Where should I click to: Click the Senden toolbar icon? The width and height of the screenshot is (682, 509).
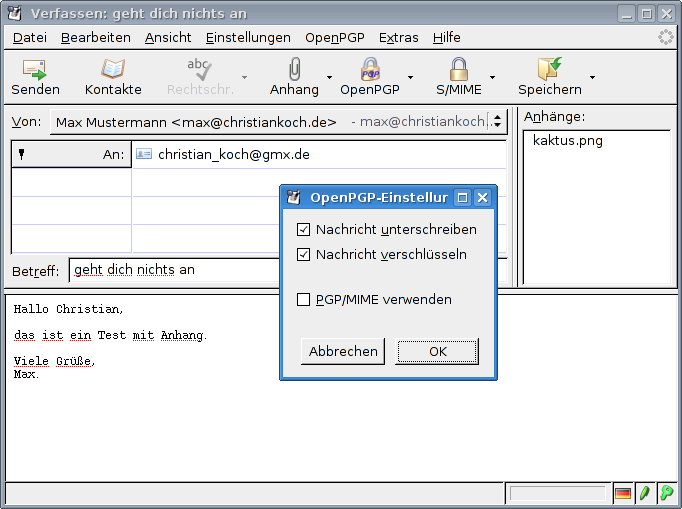[x=35, y=69]
